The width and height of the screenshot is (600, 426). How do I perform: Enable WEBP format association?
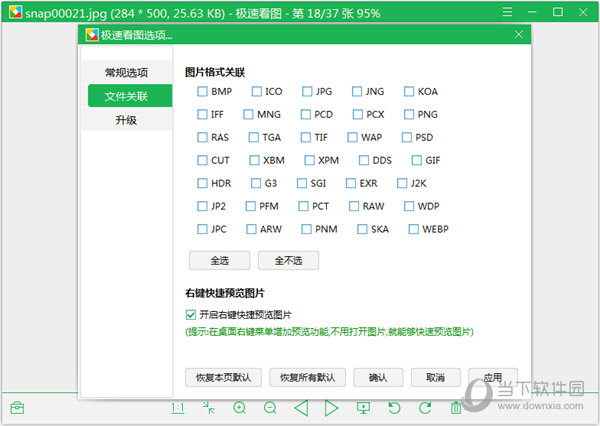point(414,229)
